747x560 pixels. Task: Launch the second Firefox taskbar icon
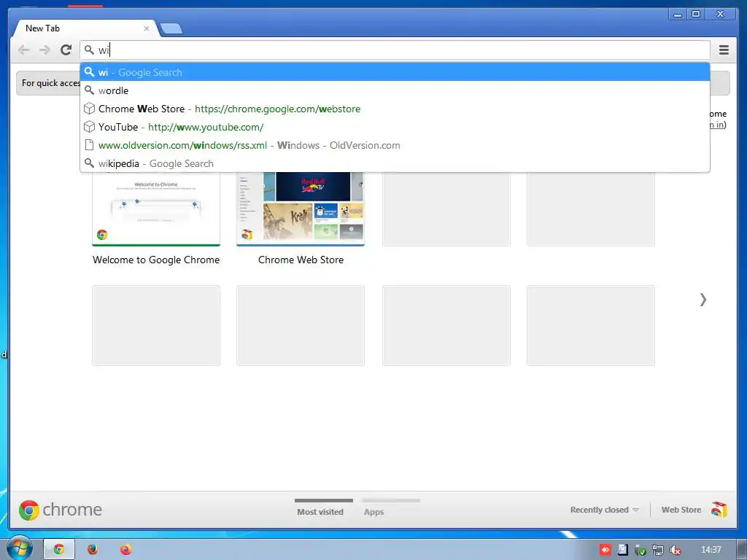(x=125, y=549)
